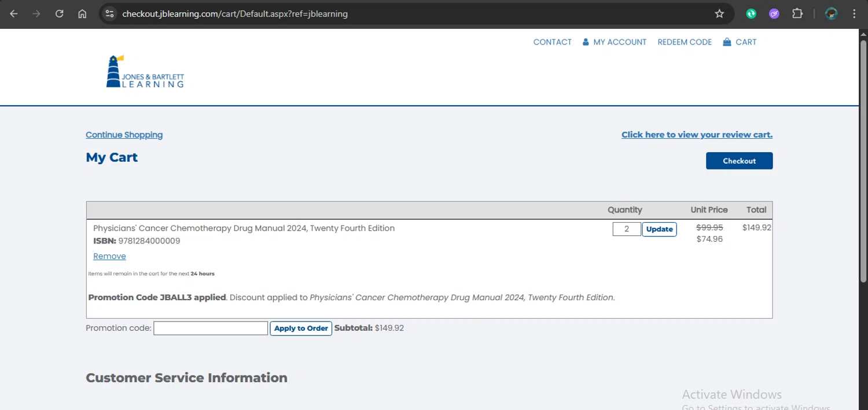This screenshot has width=868, height=410.
Task: Click the person icon beside My Account
Action: pos(586,42)
